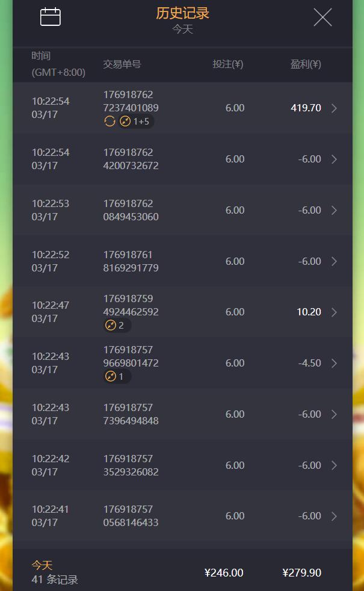Click the 历史记录 title header

(x=182, y=13)
